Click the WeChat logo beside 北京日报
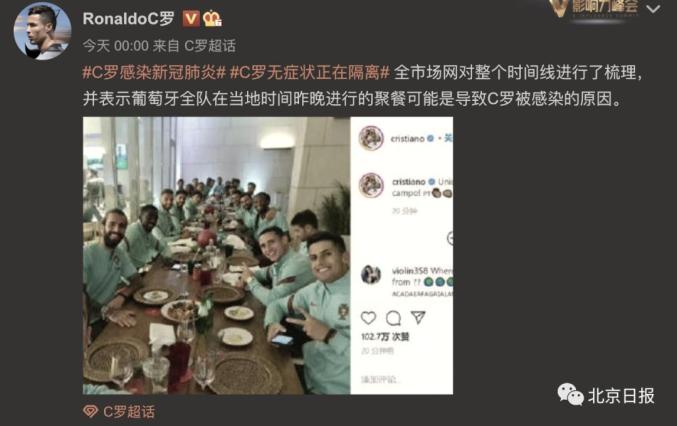This screenshot has height=426, width=677. [x=570, y=395]
